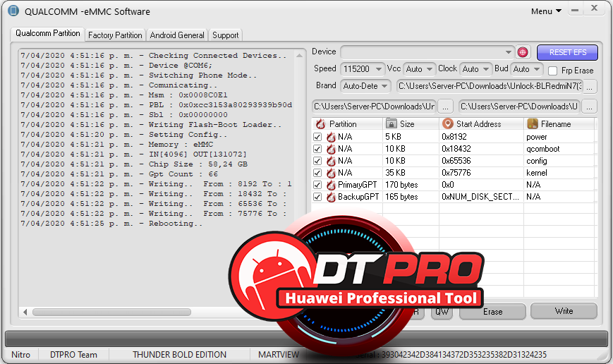
Task: Click the red target icon beside Device
Action: point(523,52)
